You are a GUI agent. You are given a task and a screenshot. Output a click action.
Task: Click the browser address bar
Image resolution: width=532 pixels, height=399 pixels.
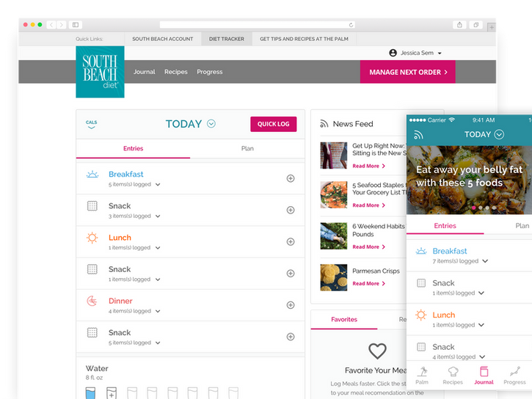coord(257,25)
